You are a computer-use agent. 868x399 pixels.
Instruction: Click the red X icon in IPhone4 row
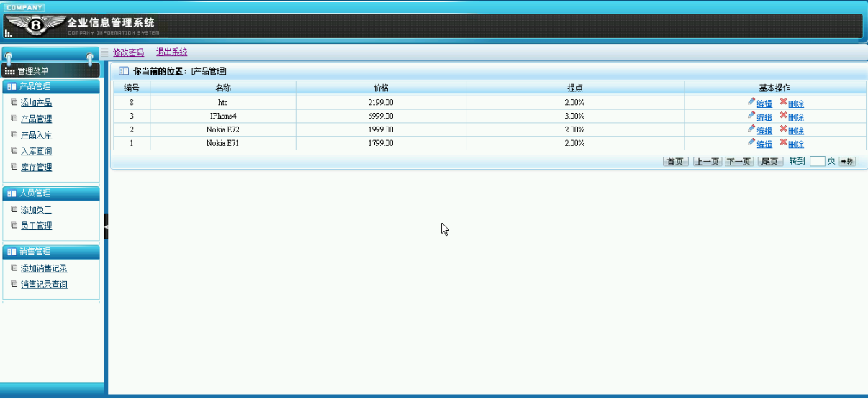pyautogui.click(x=783, y=115)
